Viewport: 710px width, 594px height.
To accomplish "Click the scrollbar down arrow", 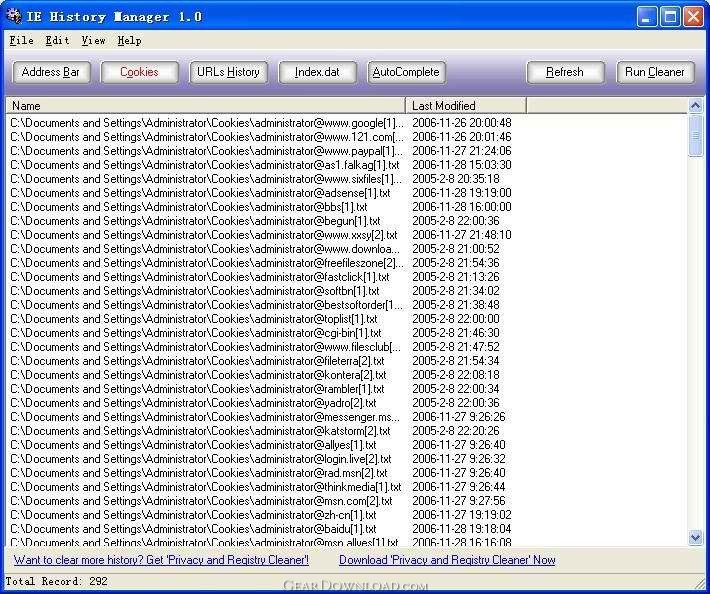I will [x=695, y=537].
